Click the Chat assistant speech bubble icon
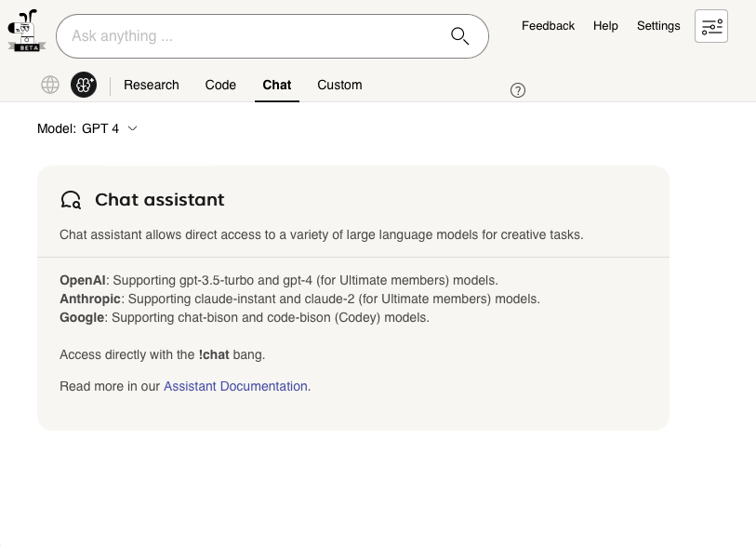Image resolution: width=756 pixels, height=546 pixels. tap(72, 199)
